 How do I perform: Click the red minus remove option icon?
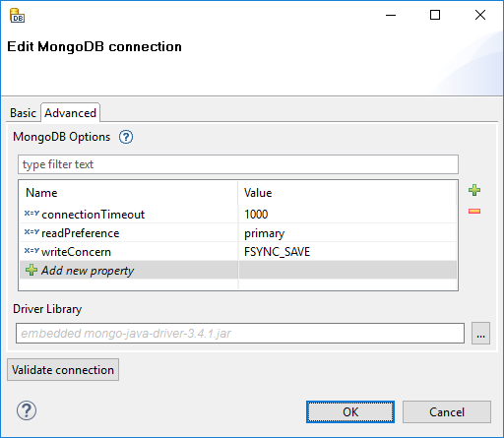[x=474, y=211]
